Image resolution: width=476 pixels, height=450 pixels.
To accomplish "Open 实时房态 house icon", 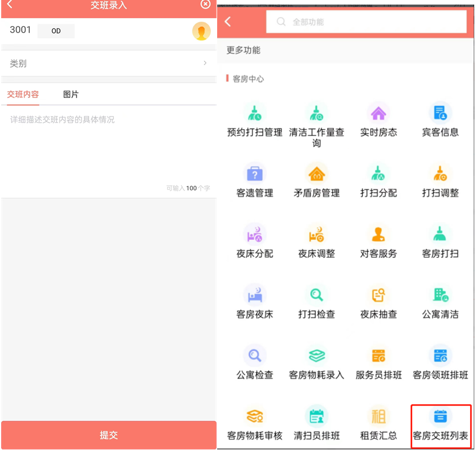I will click(x=378, y=113).
